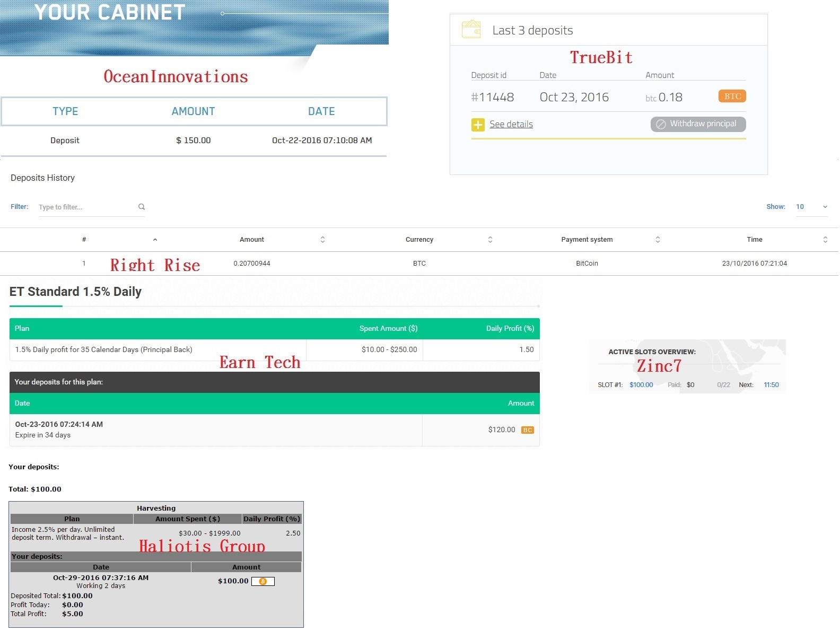Sort deposits by Payment system column
This screenshot has height=631, width=840.
658,240
